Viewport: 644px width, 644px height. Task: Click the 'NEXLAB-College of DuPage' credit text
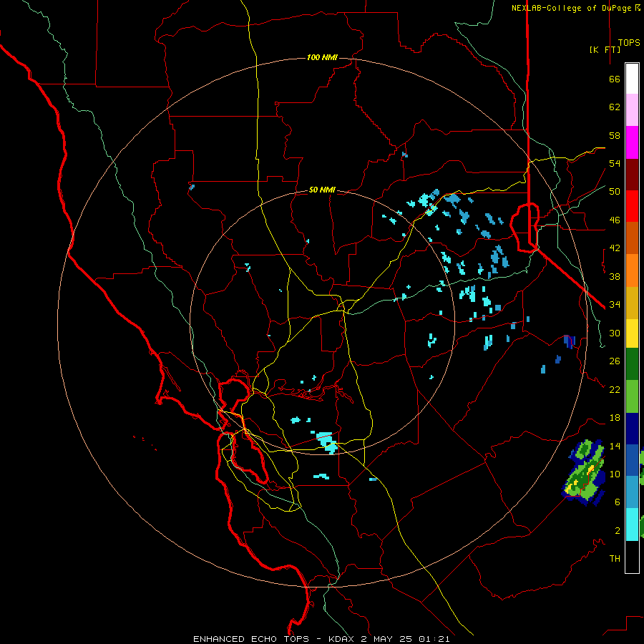(571, 8)
